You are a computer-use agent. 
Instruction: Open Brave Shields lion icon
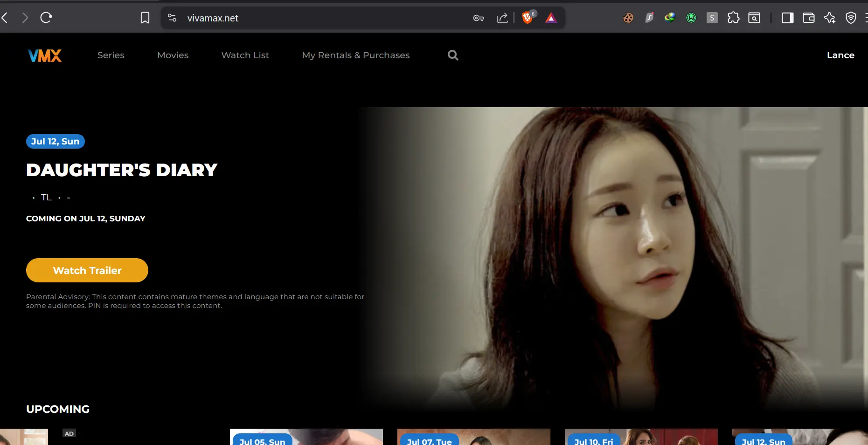click(x=528, y=18)
